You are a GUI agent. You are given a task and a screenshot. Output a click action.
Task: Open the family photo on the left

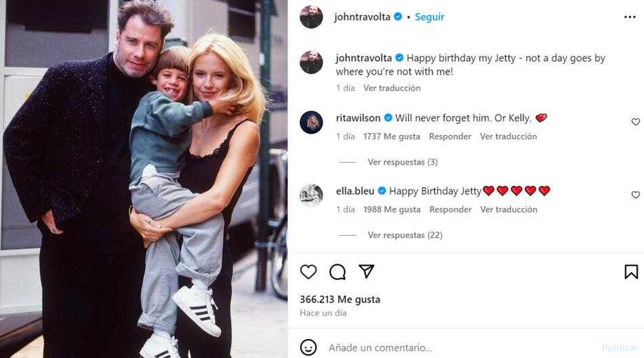(x=144, y=179)
